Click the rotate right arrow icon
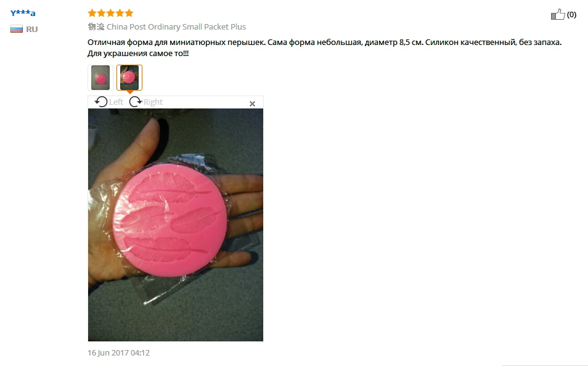The image size is (588, 366). tap(136, 102)
